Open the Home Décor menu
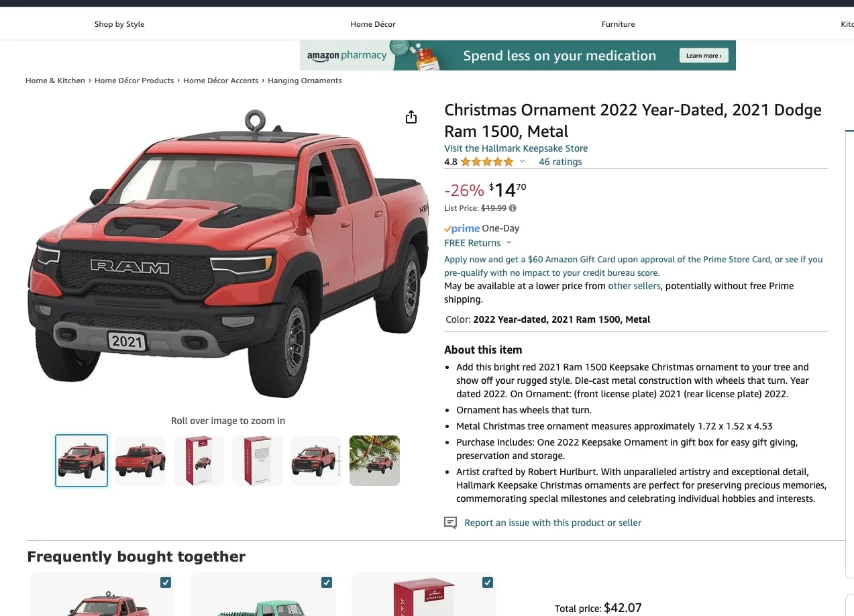Screen dimensions: 854x616 (373, 24)
